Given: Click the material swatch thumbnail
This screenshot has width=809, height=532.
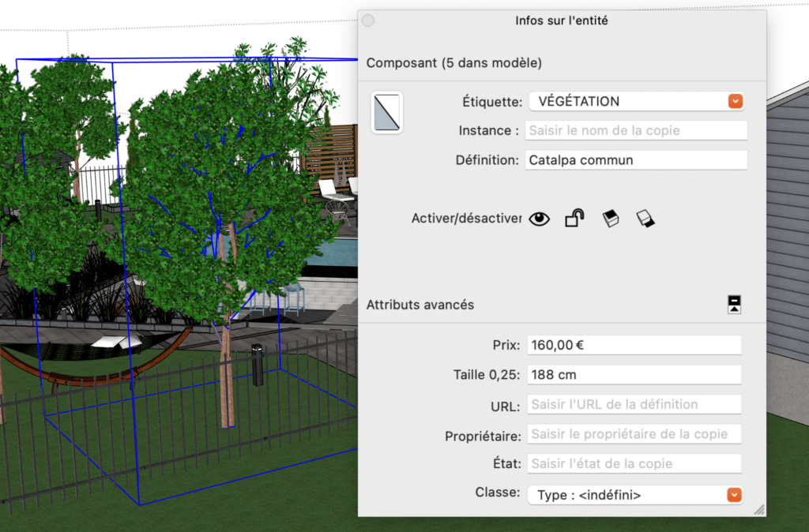Looking at the screenshot, I should click(387, 112).
